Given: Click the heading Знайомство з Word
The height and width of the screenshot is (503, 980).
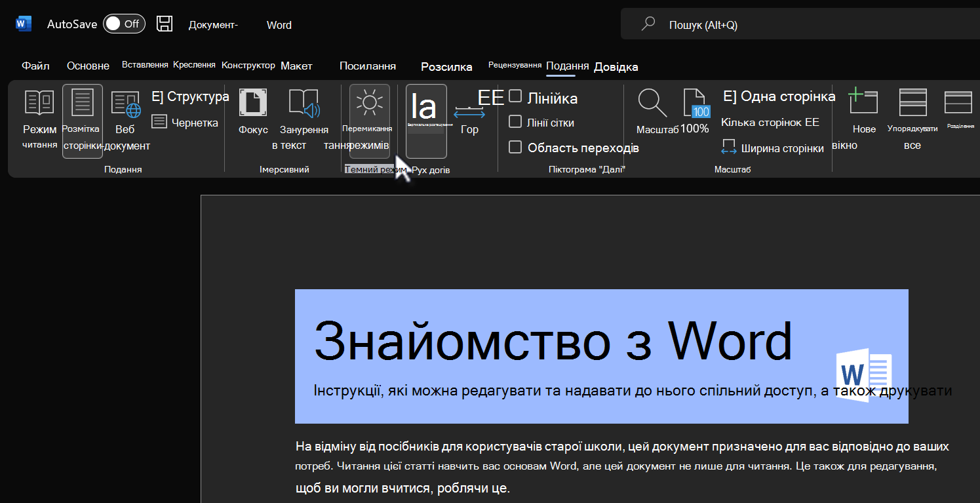Looking at the screenshot, I should [x=553, y=340].
